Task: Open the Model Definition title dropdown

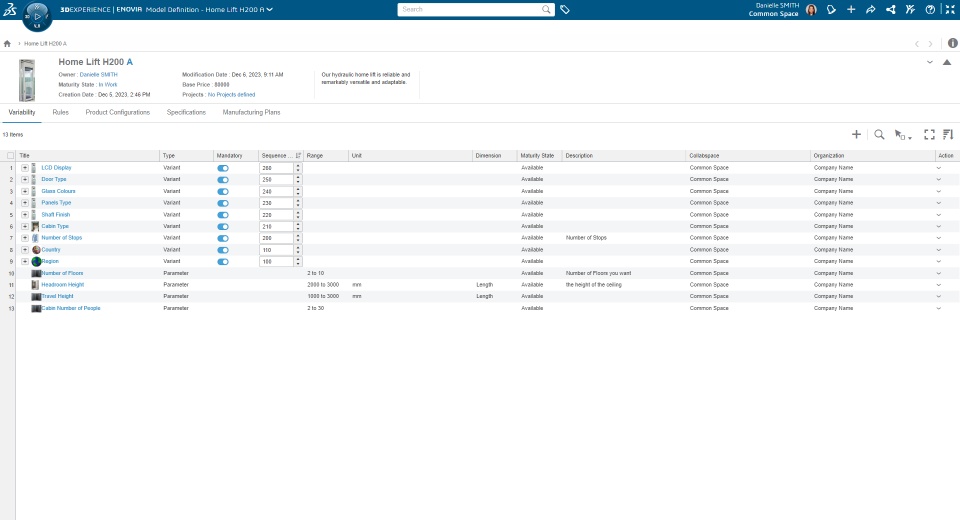Action: [269, 10]
